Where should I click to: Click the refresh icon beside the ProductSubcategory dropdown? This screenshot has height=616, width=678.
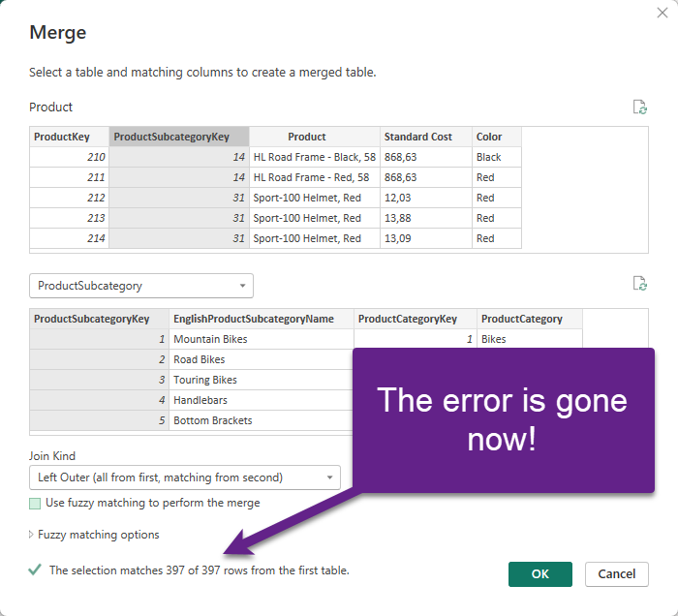(x=639, y=284)
